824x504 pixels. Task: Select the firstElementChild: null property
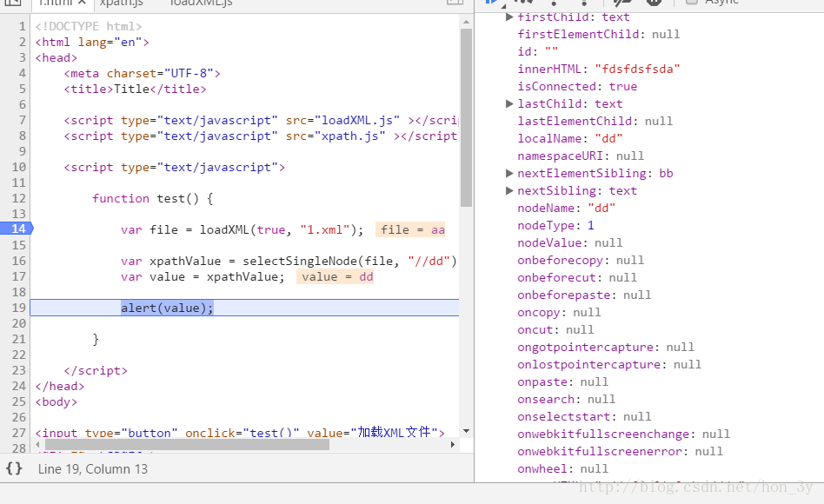599,34
